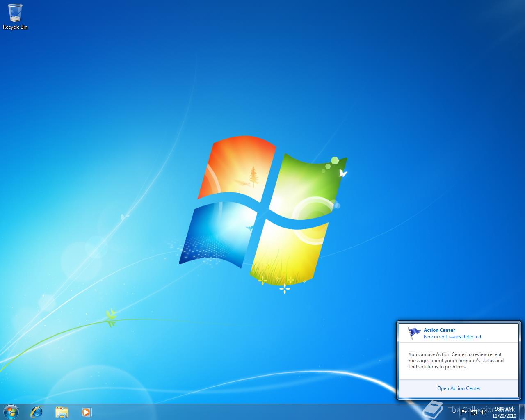This screenshot has width=525, height=420.
Task: Open the Recycle Bin desktop icon
Action: tap(15, 16)
